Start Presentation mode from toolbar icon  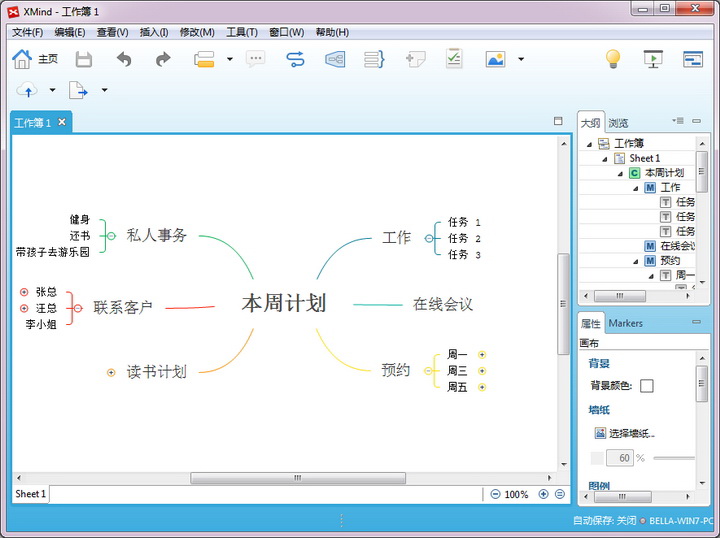(653, 59)
